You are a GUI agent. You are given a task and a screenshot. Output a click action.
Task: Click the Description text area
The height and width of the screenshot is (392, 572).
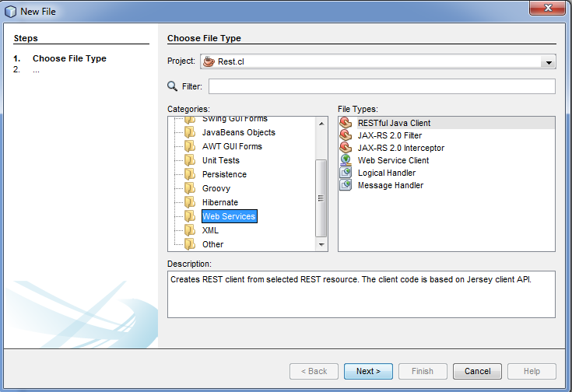pyautogui.click(x=361, y=294)
